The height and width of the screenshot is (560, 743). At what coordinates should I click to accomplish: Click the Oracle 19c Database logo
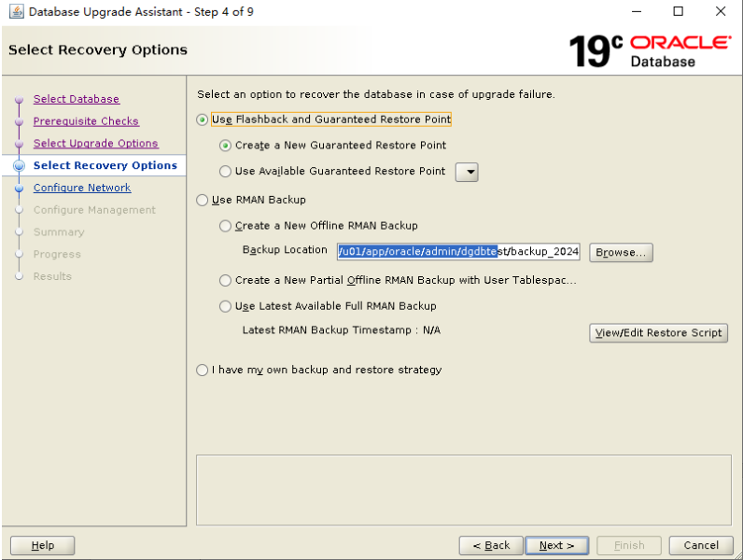(x=650, y=50)
